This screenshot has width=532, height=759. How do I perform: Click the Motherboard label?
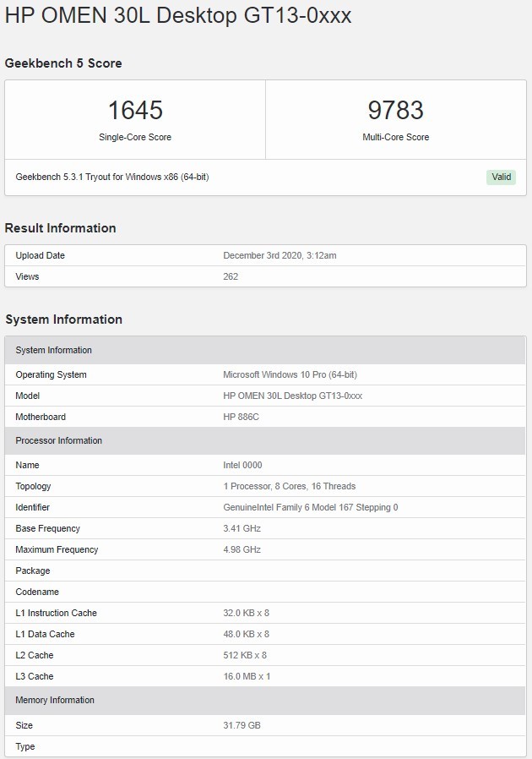point(41,417)
